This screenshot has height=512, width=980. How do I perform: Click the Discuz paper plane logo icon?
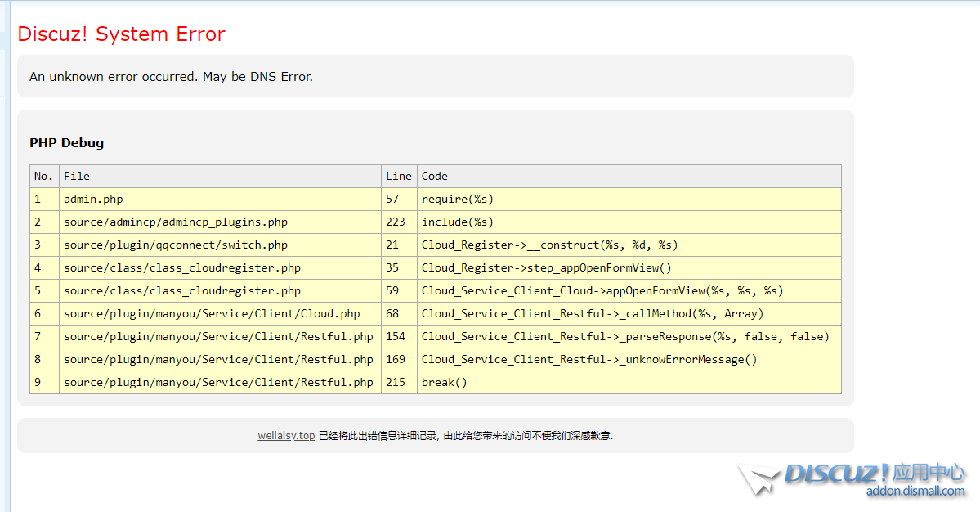(x=757, y=478)
